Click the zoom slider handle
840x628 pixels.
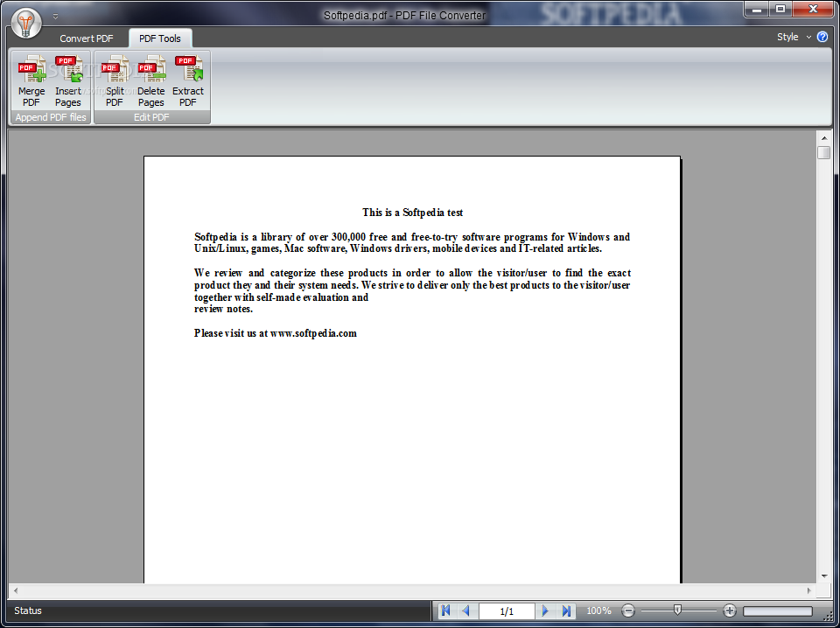677,610
